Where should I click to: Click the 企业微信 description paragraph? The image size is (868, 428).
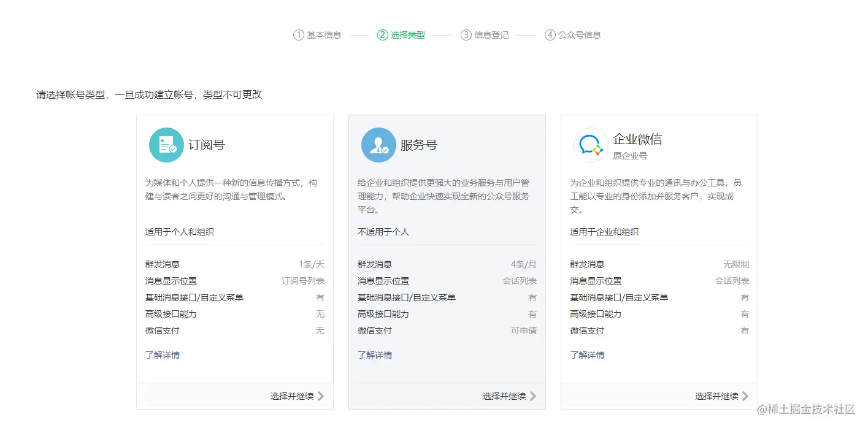point(656,196)
